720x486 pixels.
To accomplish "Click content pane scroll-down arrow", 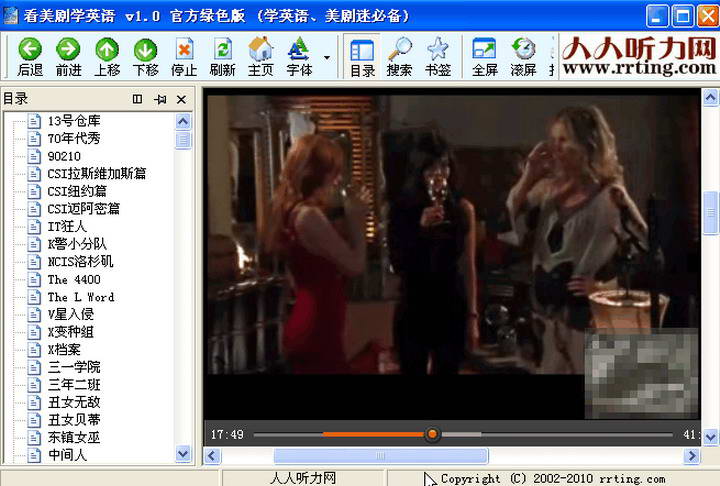I will 710,437.
